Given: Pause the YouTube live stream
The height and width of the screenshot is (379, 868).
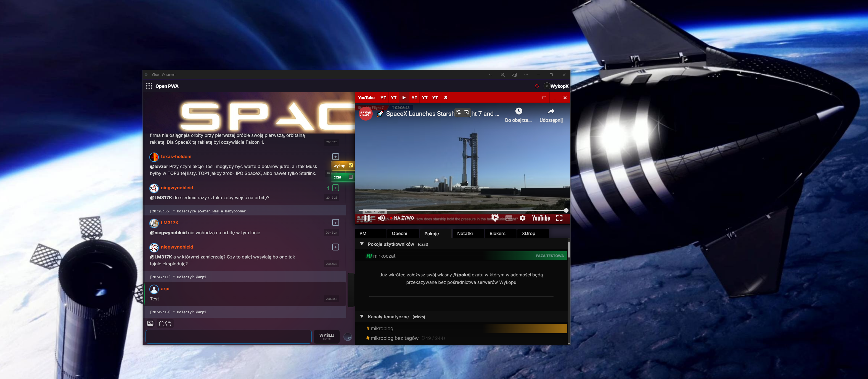Looking at the screenshot, I should [x=367, y=218].
